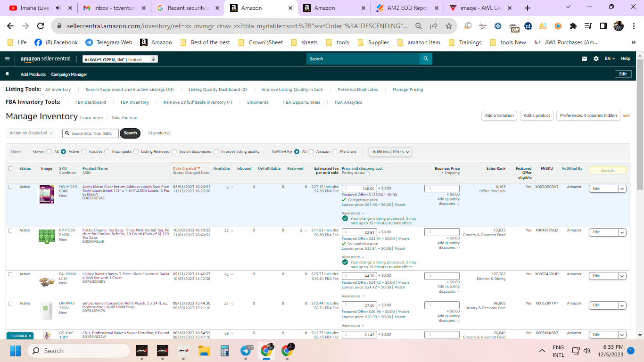Open File Explorer from the taskbar

[x=204, y=351]
